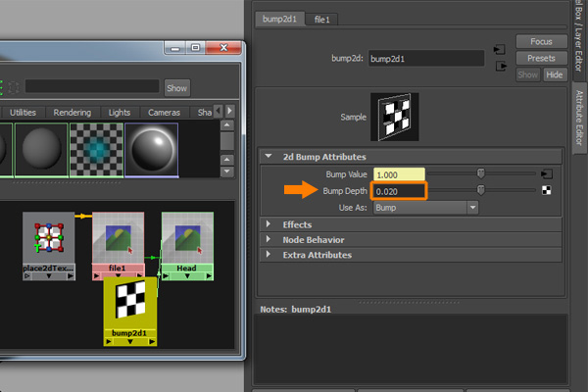588x392 pixels.
Task: Click the go-to-input connection icon beside bump2d name
Action: coord(499,48)
